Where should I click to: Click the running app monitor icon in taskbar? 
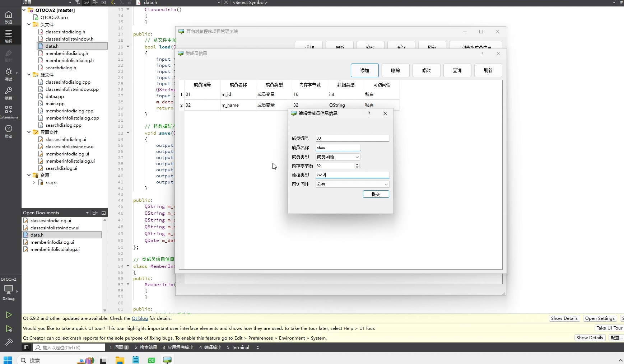coord(167,360)
